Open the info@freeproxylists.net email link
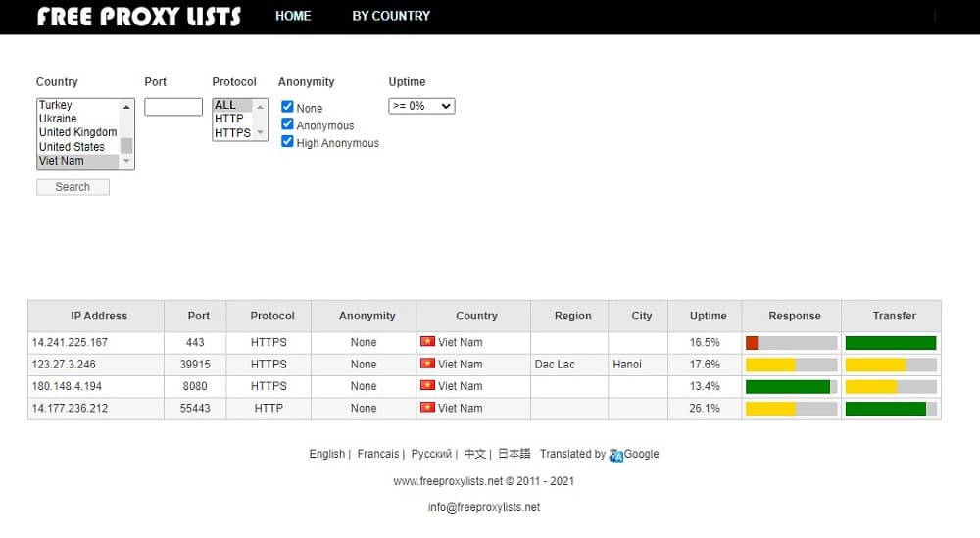 click(x=484, y=507)
